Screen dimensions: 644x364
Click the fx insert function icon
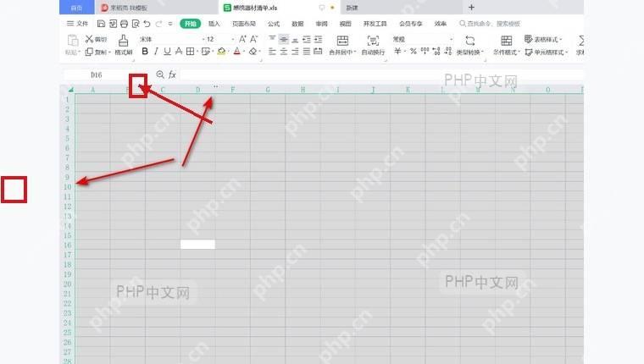(172, 74)
